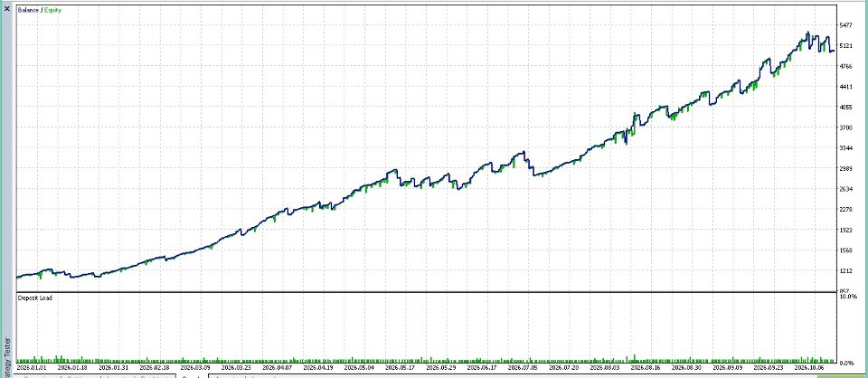Click the 2026.03.23 date label
Viewport: 868px width, 378px height.
[x=236, y=367]
